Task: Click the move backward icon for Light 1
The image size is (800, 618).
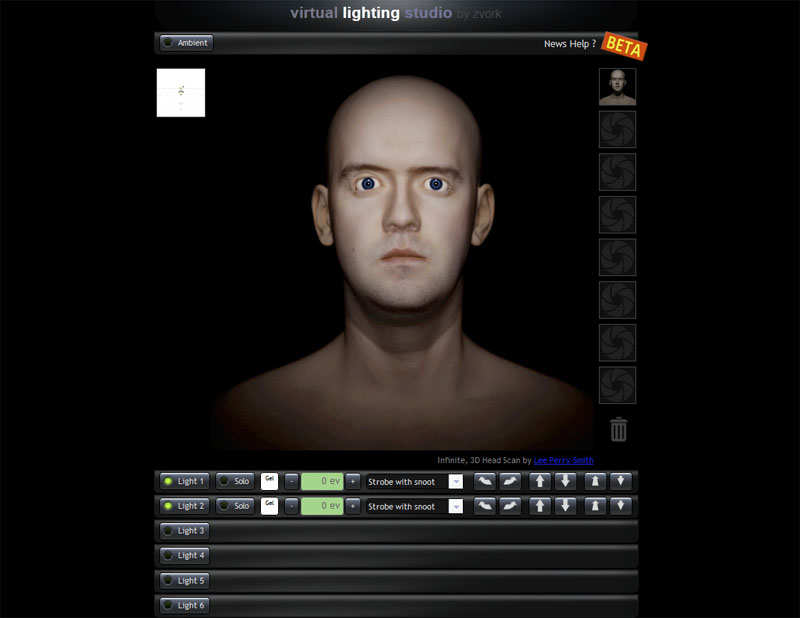Action: coord(621,481)
